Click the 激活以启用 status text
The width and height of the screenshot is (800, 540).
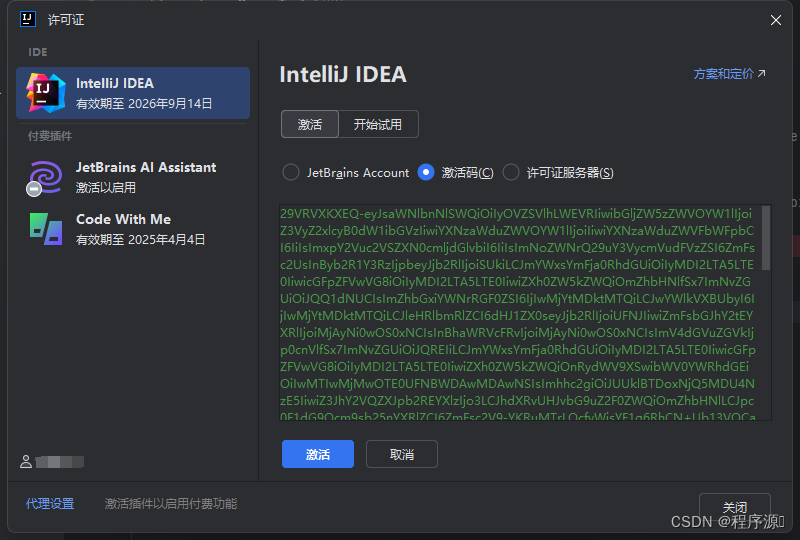106,188
